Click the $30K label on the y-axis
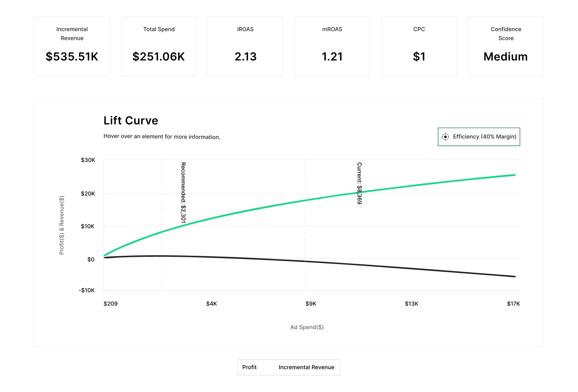 click(87, 160)
